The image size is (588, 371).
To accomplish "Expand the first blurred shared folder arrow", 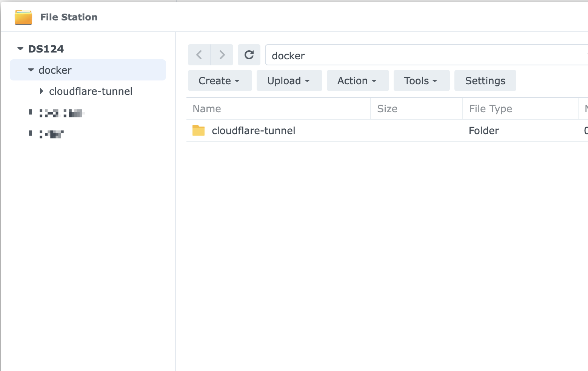I will coord(31,112).
